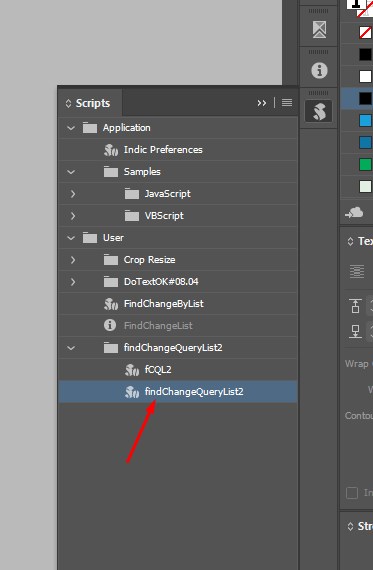Click the Indic Preferences script icon
This screenshot has height=570, width=373.
coord(111,150)
